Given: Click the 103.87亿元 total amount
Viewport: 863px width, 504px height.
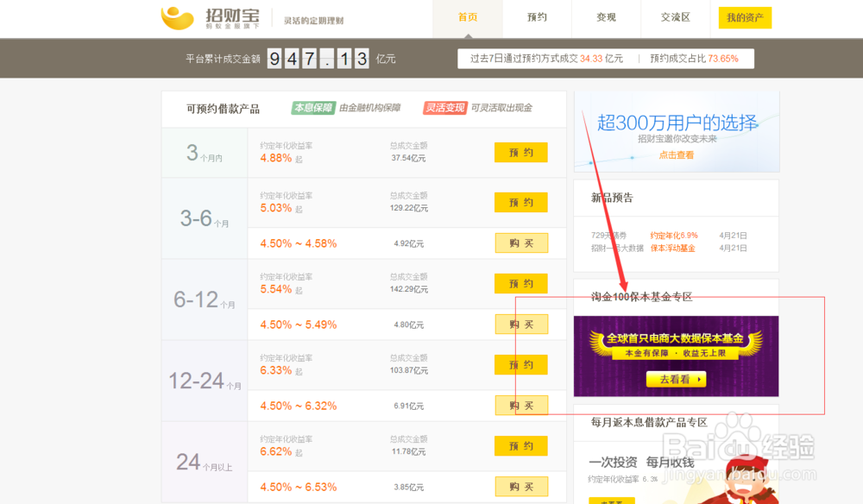Looking at the screenshot, I should [409, 370].
